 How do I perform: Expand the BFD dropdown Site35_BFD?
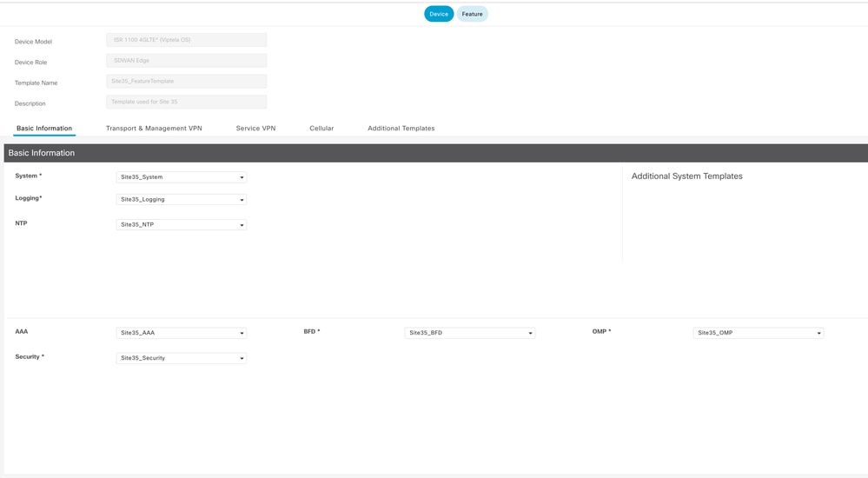coord(470,332)
